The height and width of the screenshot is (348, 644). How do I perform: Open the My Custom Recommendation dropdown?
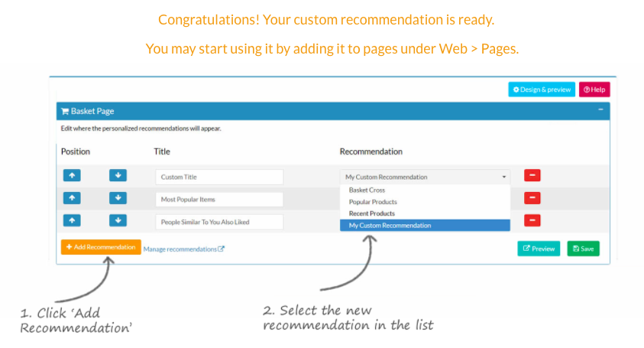425,177
